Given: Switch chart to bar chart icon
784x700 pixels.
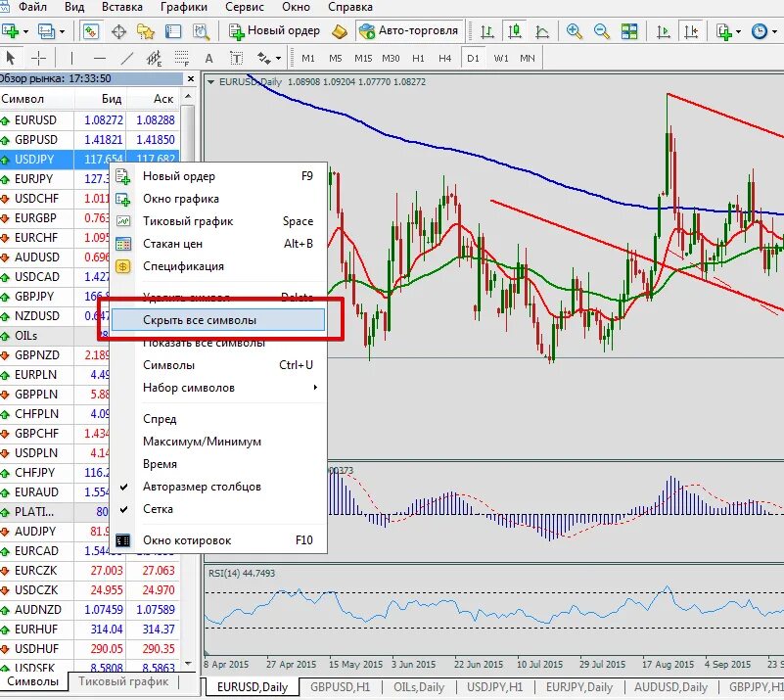Looking at the screenshot, I should [487, 31].
